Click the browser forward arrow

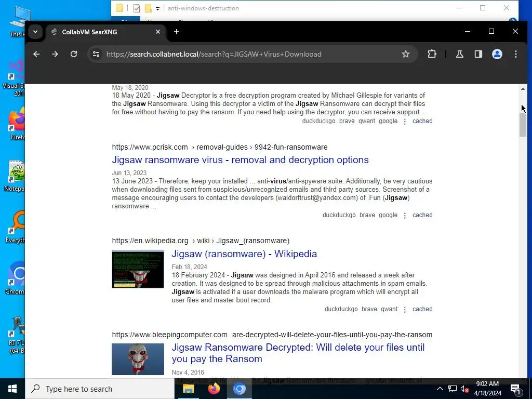pos(55,54)
